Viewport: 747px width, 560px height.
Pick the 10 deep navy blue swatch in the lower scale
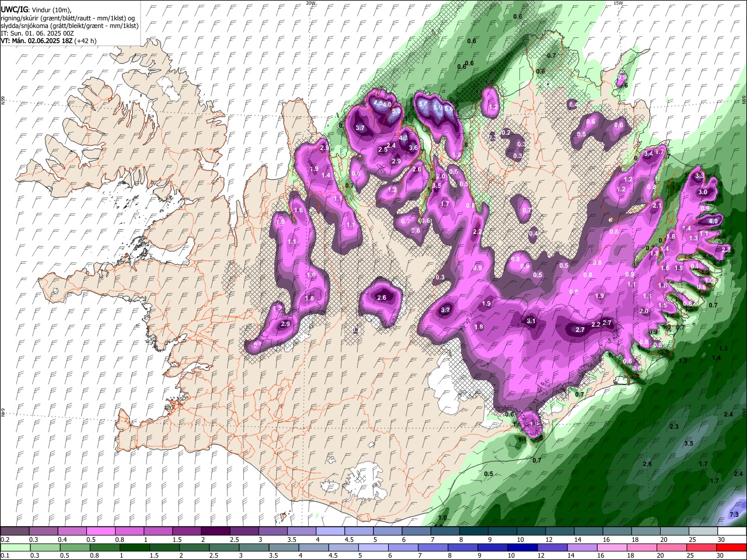521,548
